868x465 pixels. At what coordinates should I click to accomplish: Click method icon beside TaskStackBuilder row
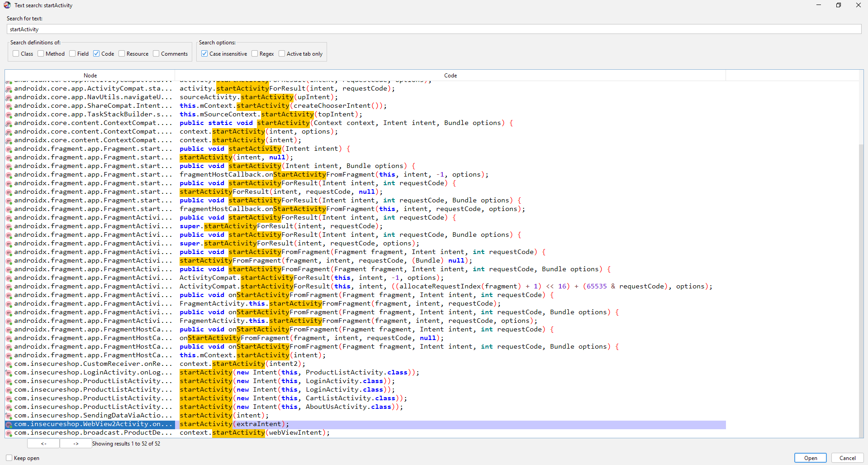click(x=9, y=115)
